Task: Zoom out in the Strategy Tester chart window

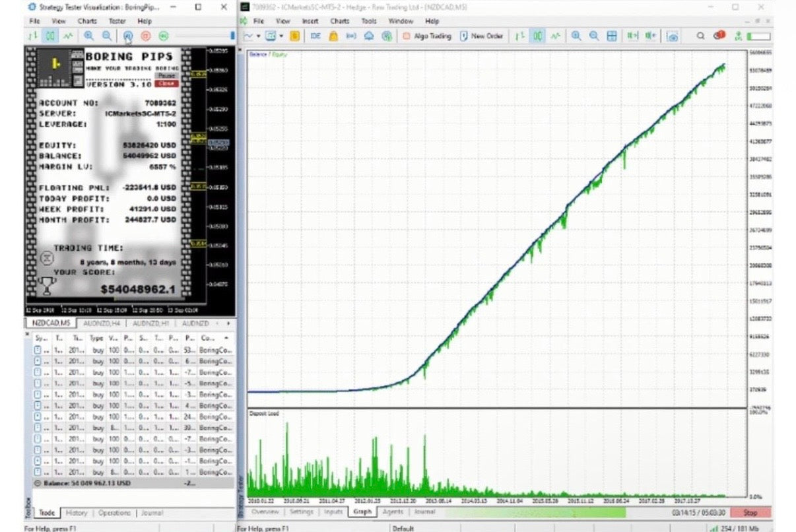Action: (106, 35)
